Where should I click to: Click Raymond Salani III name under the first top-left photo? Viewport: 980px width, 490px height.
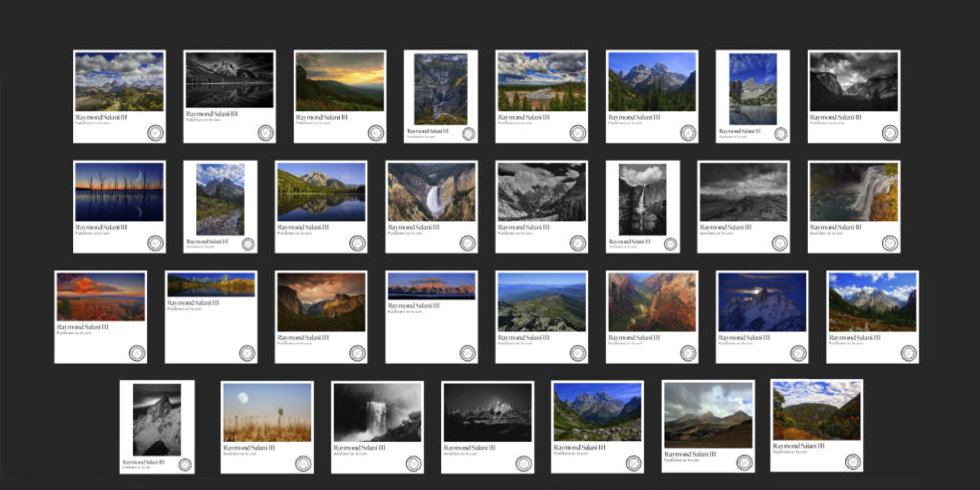pyautogui.click(x=101, y=117)
